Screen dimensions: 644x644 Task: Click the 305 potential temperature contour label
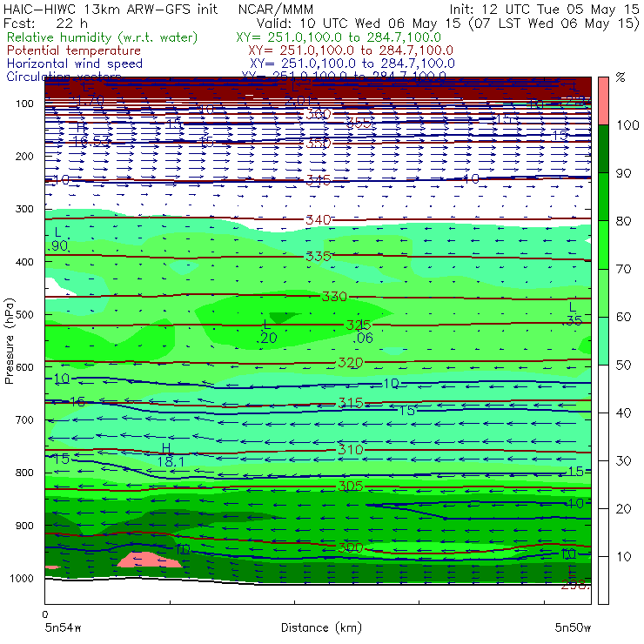click(x=351, y=486)
